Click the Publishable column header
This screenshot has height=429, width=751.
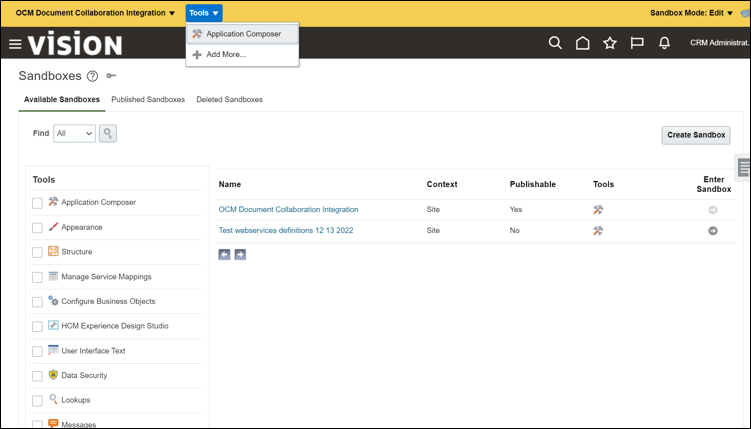[x=533, y=184]
